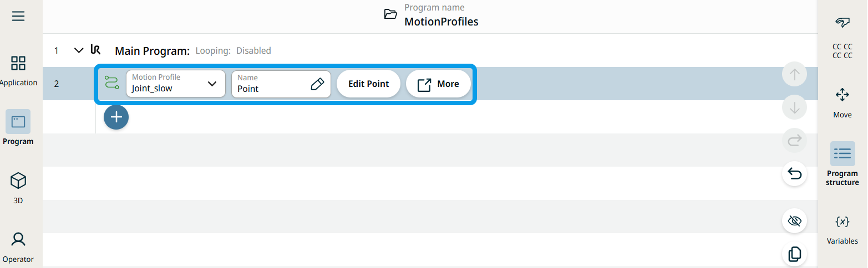
Task: Copy the selected program node
Action: [x=794, y=254]
